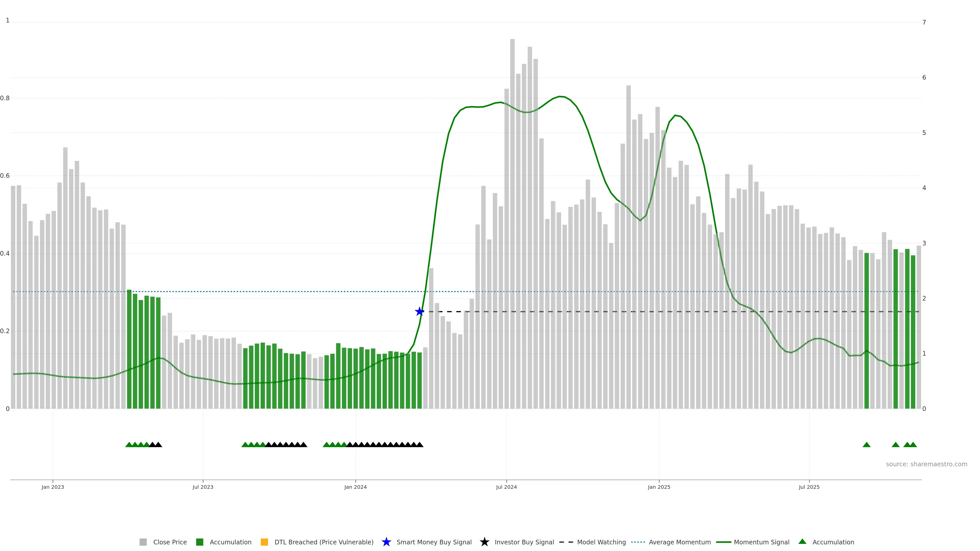Click the green Momentum Signal legend line

(723, 542)
